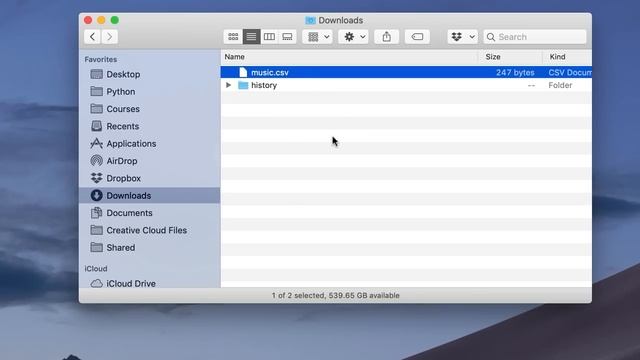Open Creative Cloud Files in sidebar

[149, 230]
